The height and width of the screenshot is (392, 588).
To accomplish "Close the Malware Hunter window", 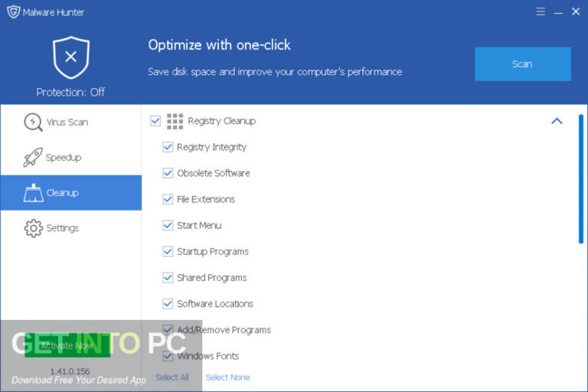I will (576, 11).
